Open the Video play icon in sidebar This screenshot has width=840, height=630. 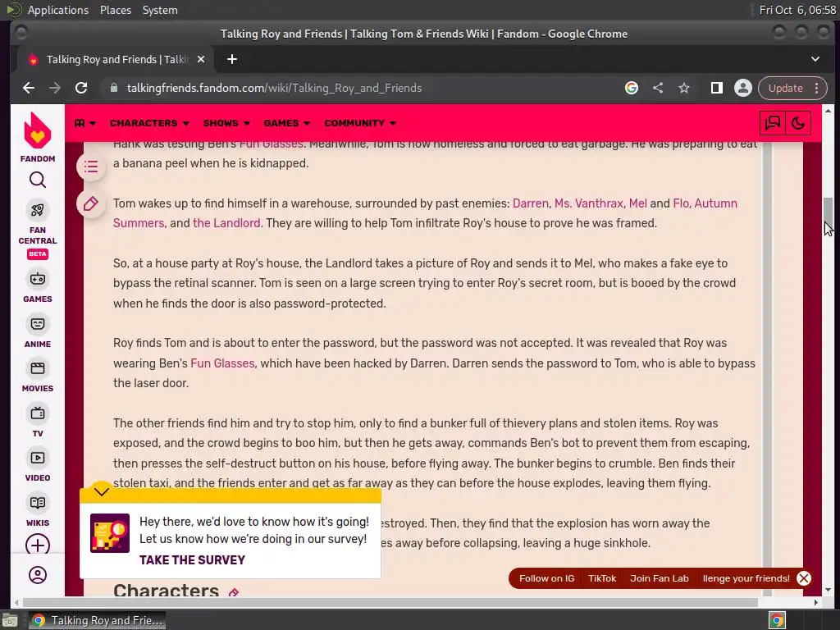[38, 458]
